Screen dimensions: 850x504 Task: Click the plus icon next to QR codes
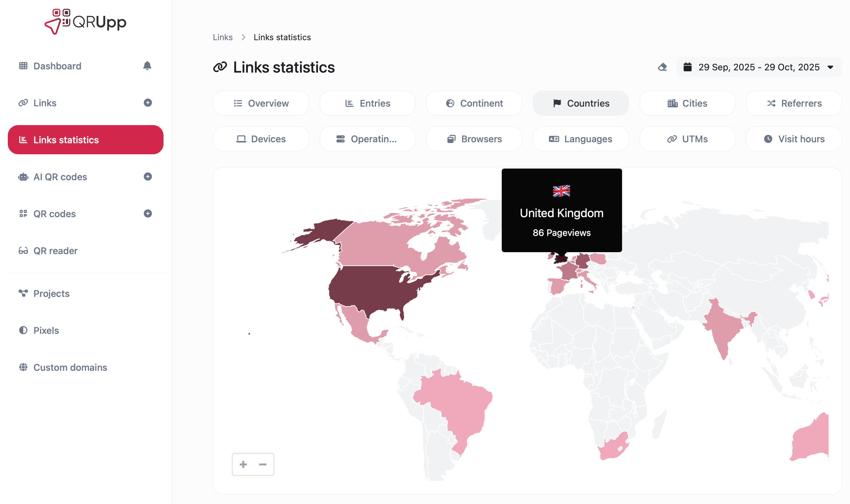pyautogui.click(x=148, y=214)
